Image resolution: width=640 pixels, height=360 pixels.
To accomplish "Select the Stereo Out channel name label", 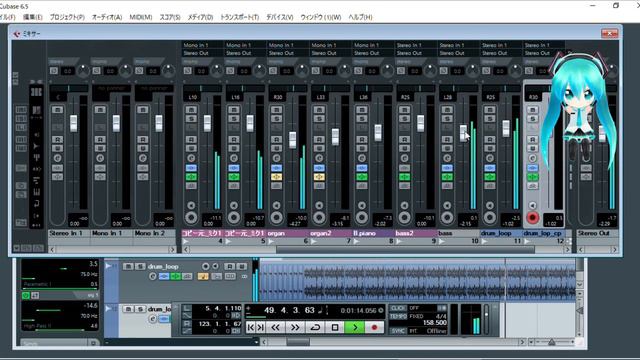I will coord(597,233).
